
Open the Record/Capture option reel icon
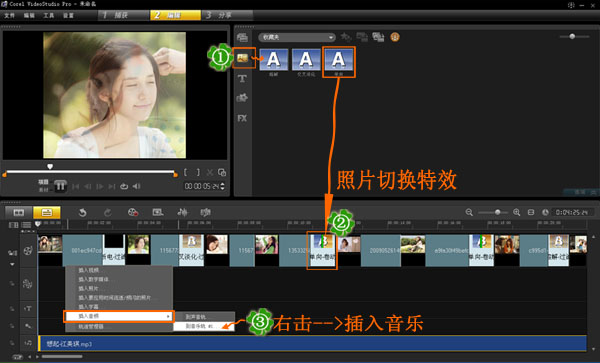(133, 212)
